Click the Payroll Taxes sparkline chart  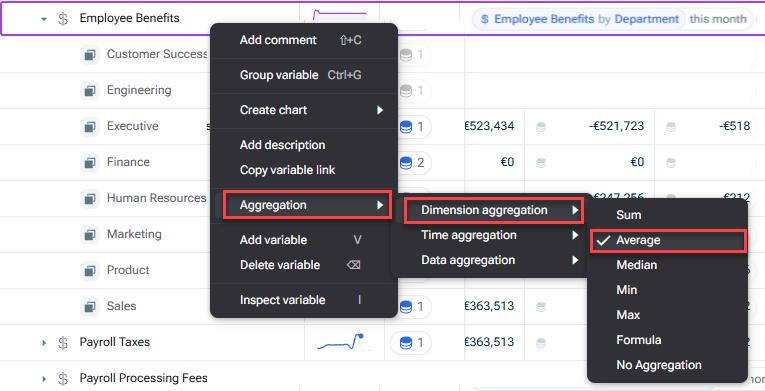[x=343, y=343]
